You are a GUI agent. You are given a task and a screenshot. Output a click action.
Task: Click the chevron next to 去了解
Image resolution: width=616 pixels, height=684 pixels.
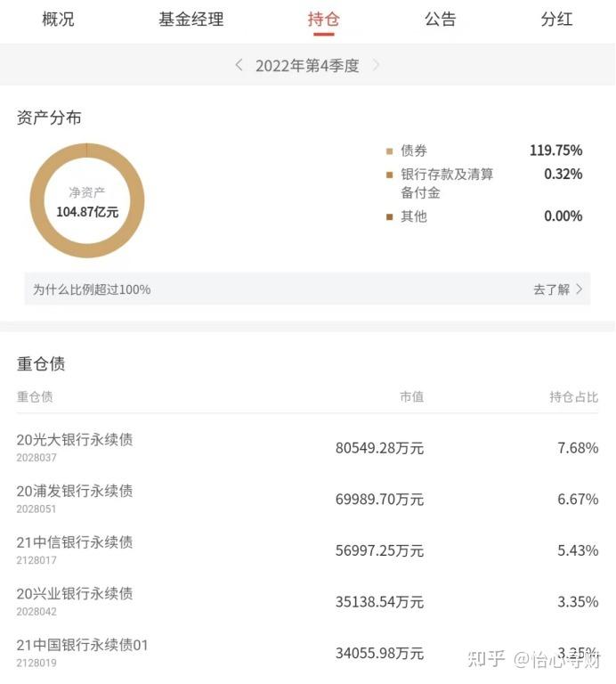tap(579, 289)
